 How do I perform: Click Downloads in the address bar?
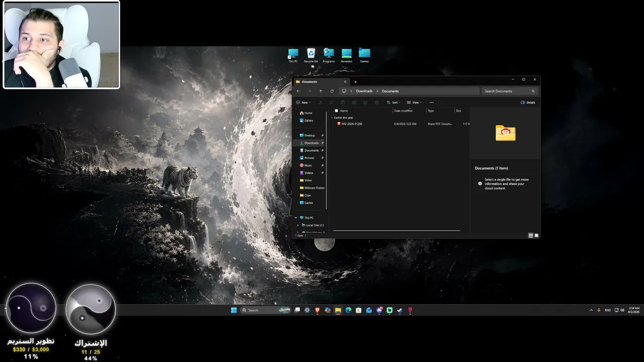[x=364, y=91]
